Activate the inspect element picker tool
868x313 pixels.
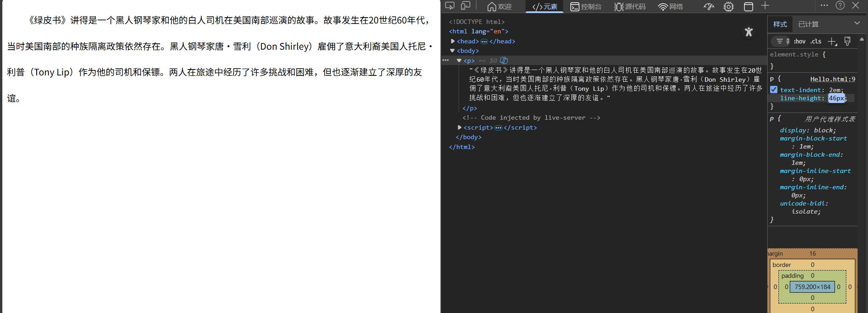450,6
